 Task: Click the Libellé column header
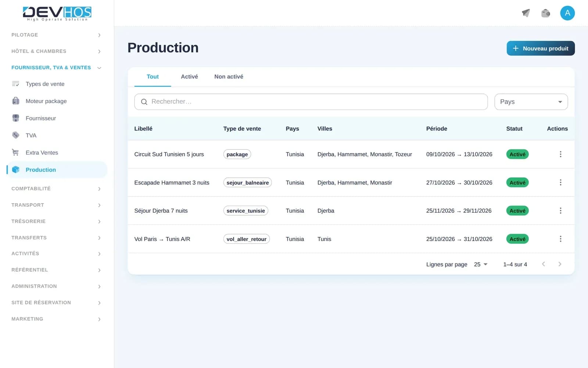(143, 128)
